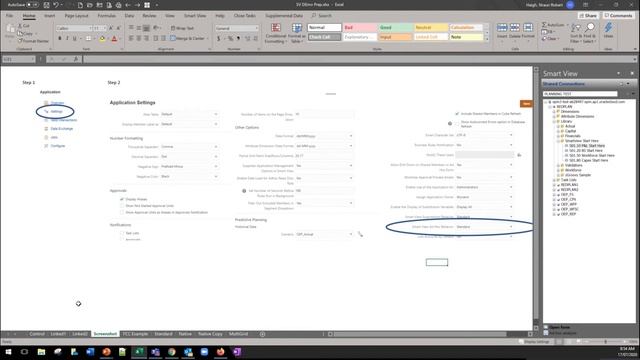
Task: Switch to MultiGrid sheet
Action: click(x=238, y=334)
